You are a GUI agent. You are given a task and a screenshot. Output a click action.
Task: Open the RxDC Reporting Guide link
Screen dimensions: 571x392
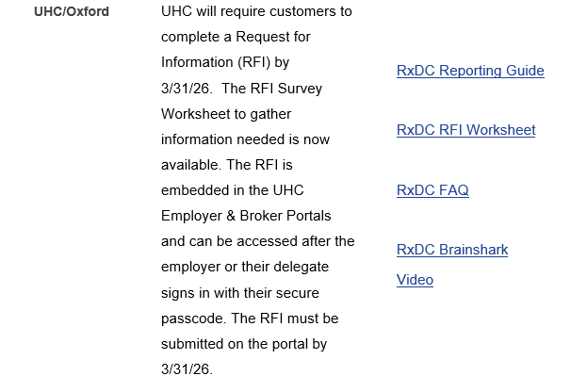pyautogui.click(x=470, y=71)
